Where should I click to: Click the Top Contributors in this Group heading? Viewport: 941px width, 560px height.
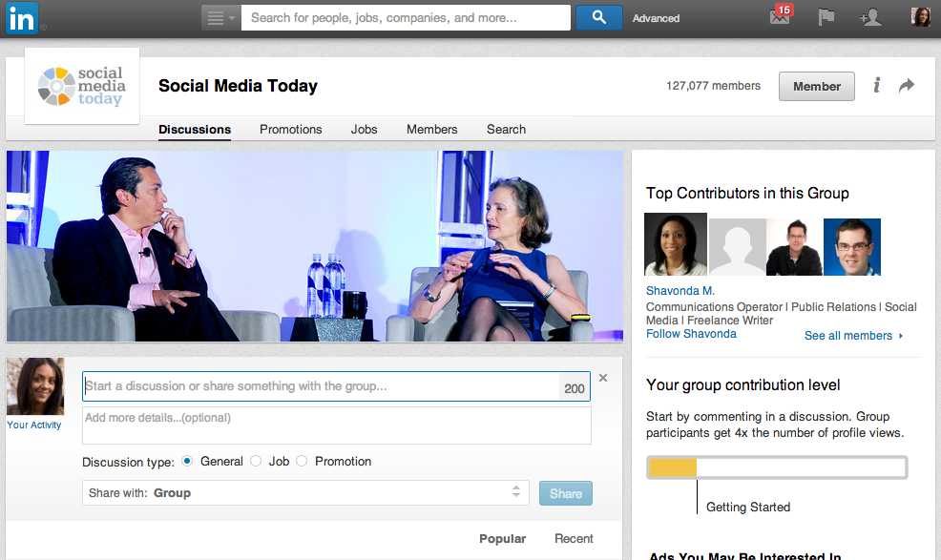pos(747,193)
